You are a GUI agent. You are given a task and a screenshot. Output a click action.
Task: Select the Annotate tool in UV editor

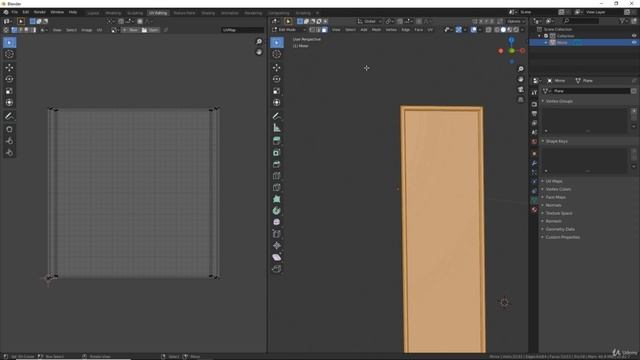click(x=9, y=116)
